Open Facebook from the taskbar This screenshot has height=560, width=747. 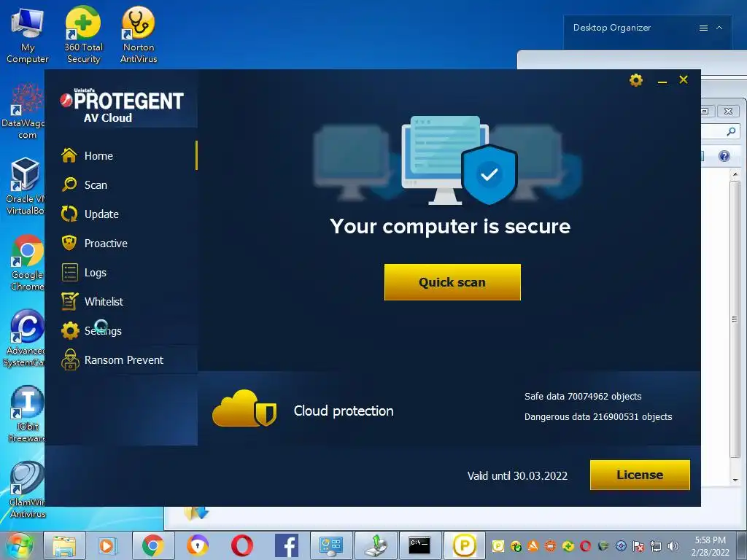pyautogui.click(x=287, y=545)
